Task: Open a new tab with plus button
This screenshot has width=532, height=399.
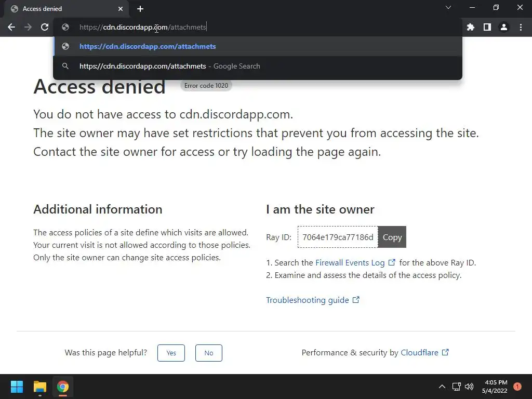Action: click(x=140, y=9)
